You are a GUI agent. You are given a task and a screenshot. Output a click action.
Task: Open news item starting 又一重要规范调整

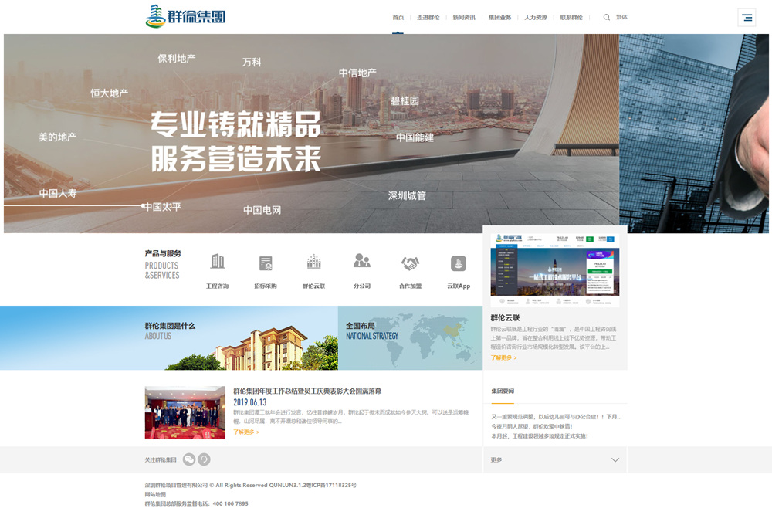coord(557,417)
